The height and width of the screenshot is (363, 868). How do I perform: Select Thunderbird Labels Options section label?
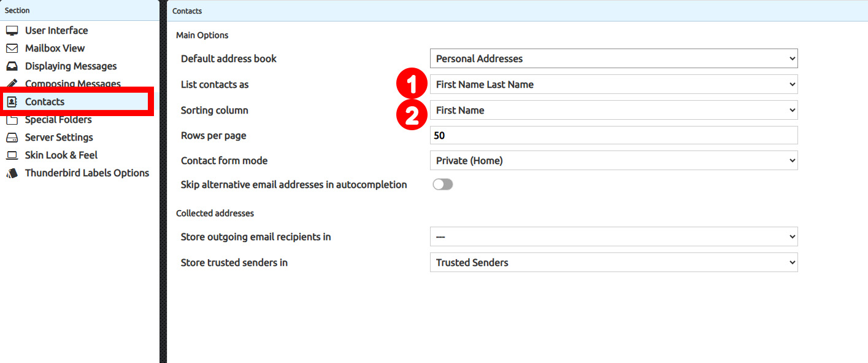coord(86,173)
